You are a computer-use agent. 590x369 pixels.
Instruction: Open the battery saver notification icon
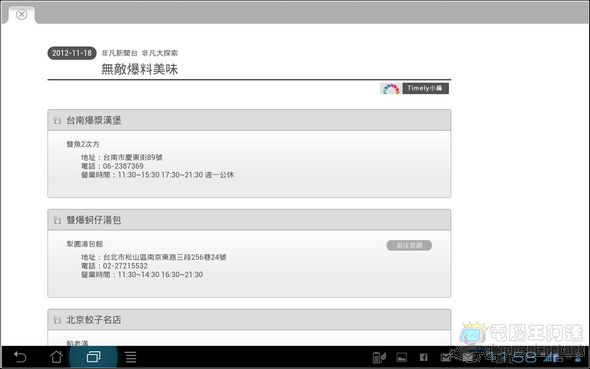pyautogui.click(x=379, y=357)
